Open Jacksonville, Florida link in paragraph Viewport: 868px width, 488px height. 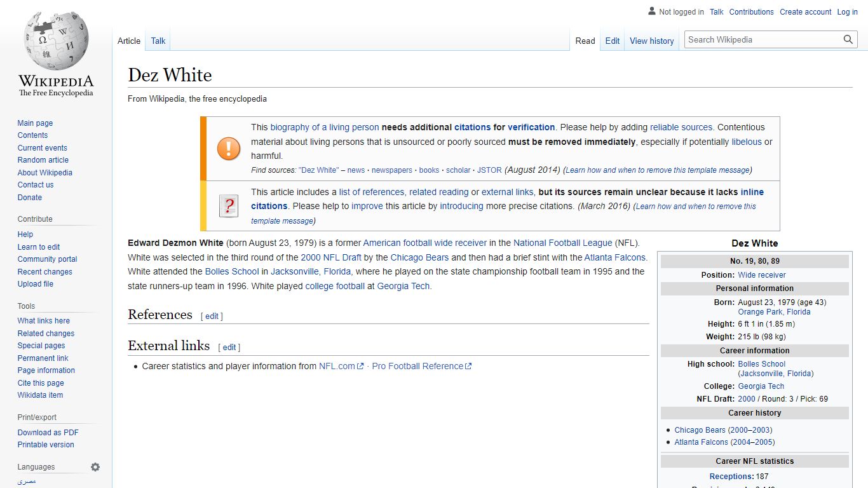(x=311, y=271)
